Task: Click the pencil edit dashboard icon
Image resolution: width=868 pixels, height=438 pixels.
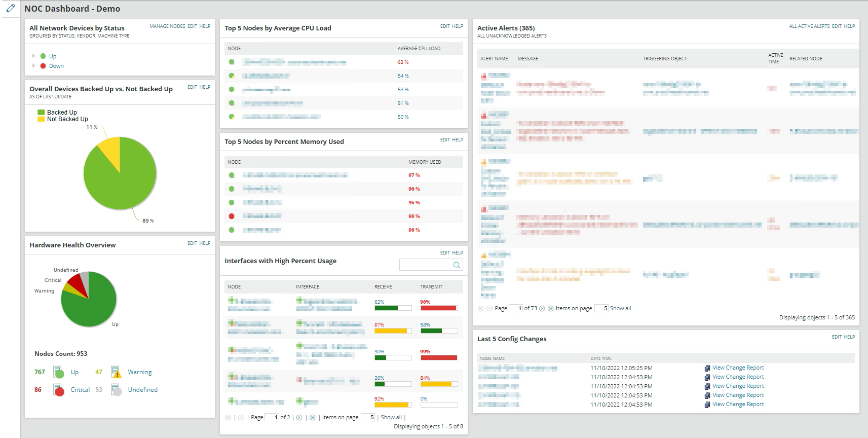Action: click(10, 9)
